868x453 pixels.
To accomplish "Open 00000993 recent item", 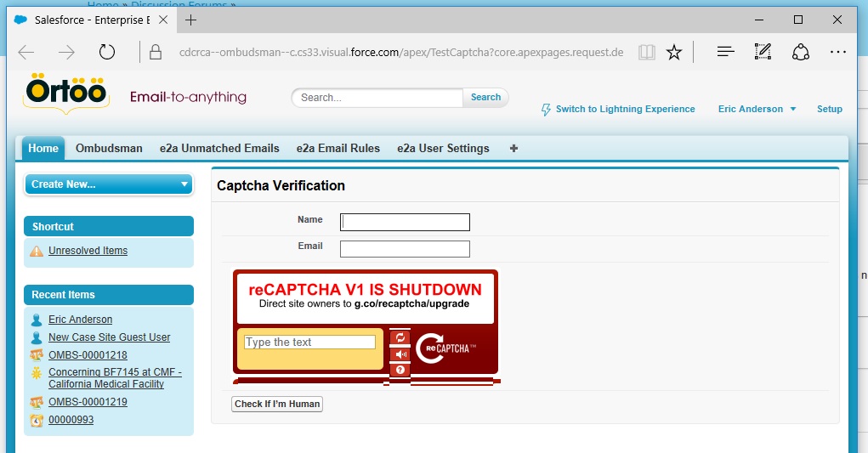I will [x=71, y=420].
